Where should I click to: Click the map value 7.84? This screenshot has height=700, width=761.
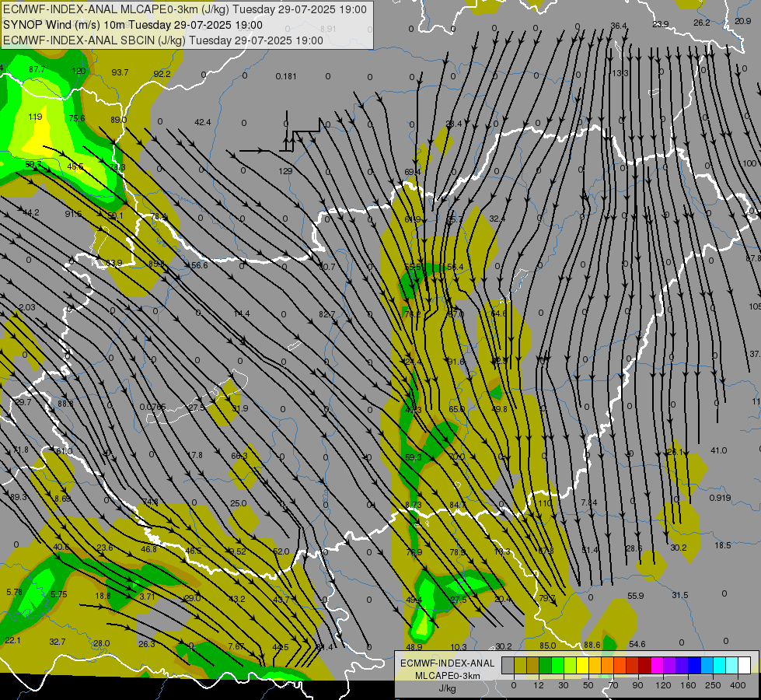click(589, 502)
